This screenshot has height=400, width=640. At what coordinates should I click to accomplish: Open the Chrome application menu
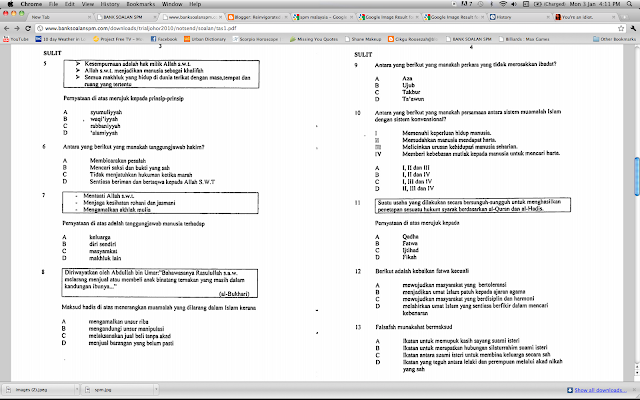pos(31,4)
